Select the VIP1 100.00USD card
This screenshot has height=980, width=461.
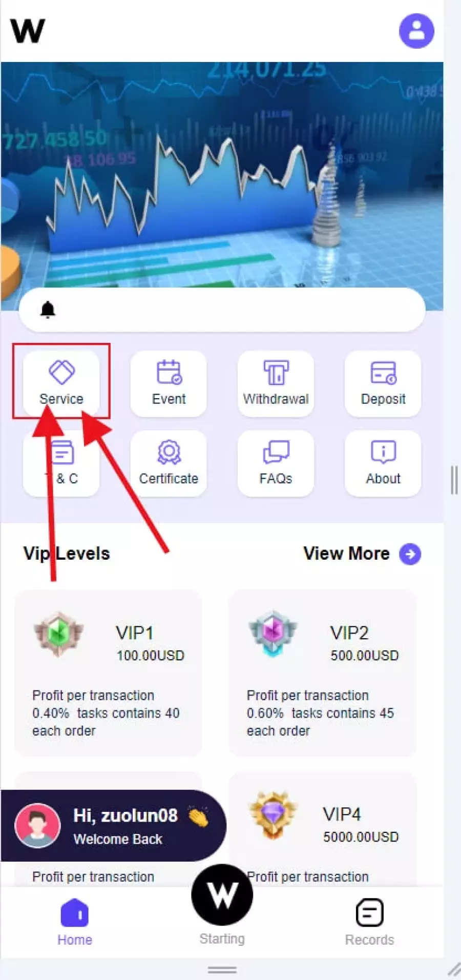(108, 673)
